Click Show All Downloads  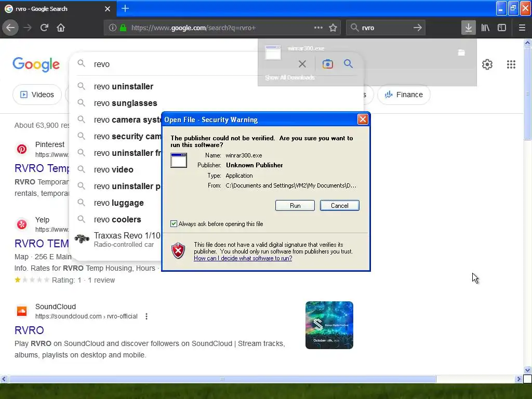(x=290, y=78)
